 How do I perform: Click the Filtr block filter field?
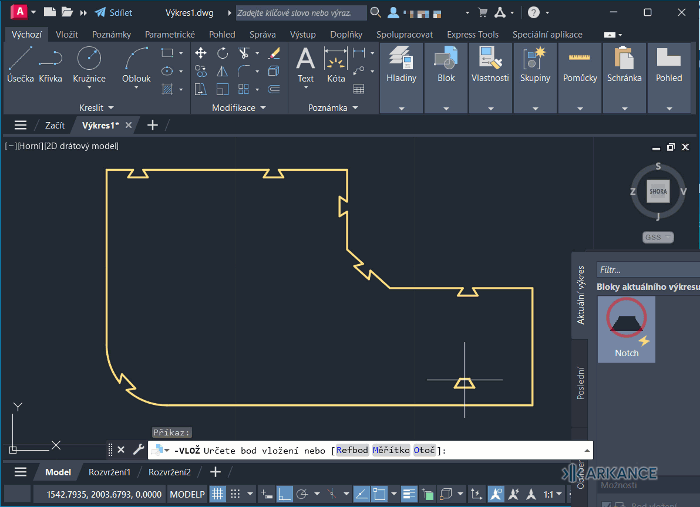pyautogui.click(x=648, y=270)
